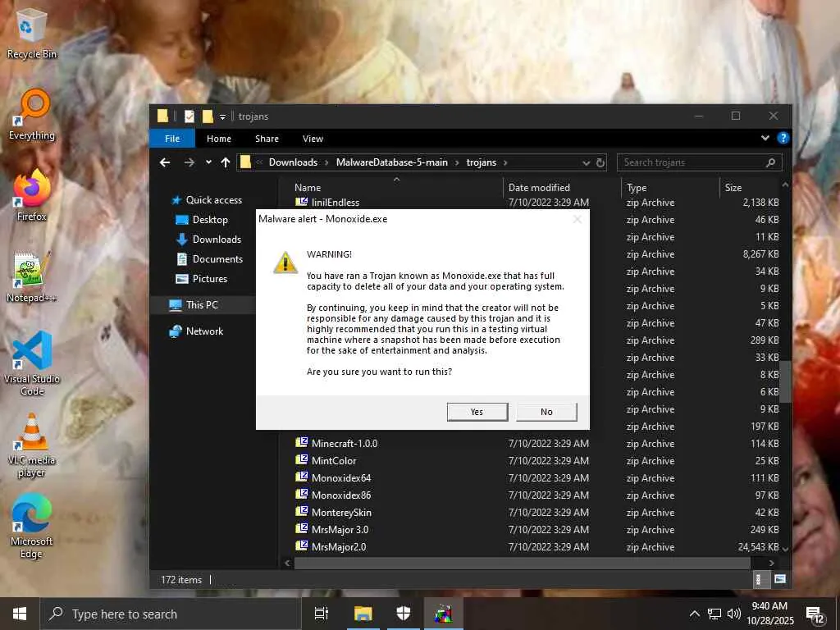Select Network in the navigation pane
Viewport: 840px width, 630px height.
point(197,331)
